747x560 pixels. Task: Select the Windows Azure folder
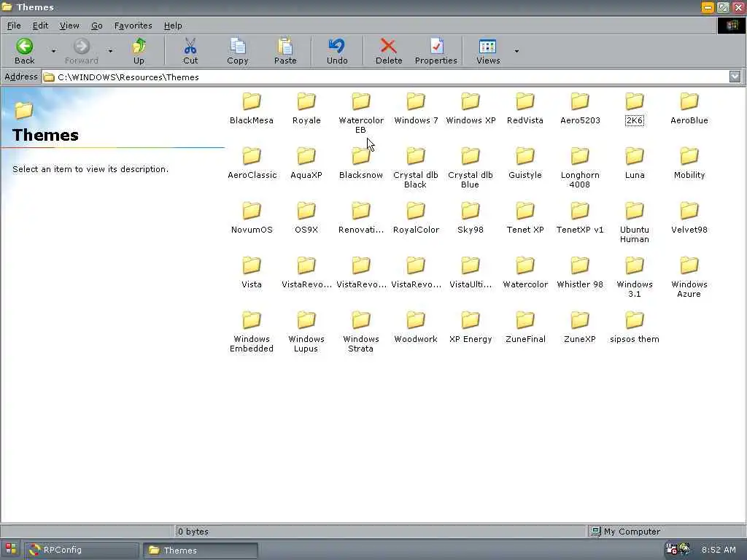[x=689, y=278]
